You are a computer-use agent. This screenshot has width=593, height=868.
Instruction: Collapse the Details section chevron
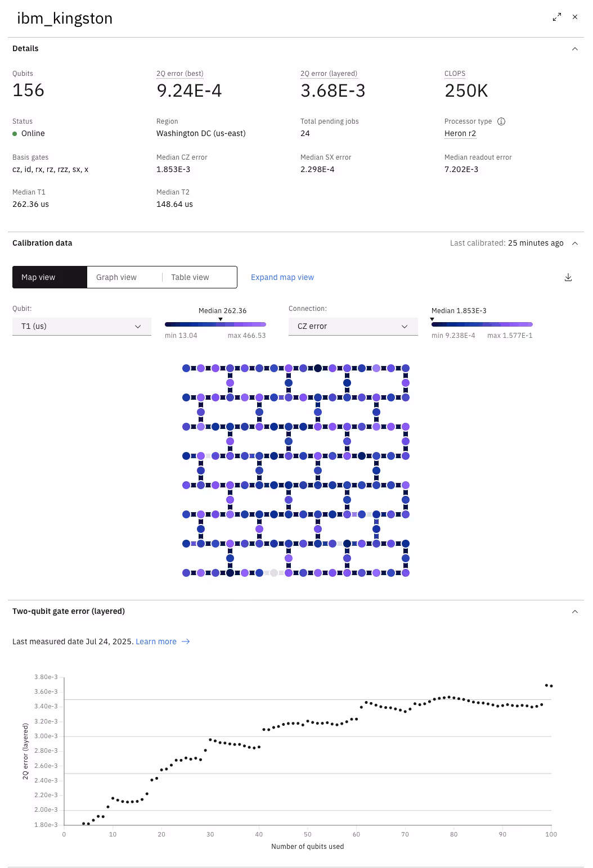575,49
